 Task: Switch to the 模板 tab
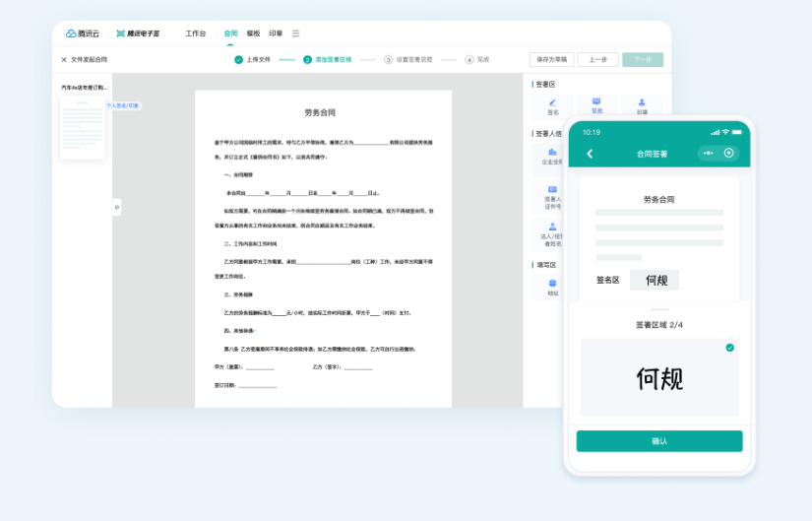click(x=253, y=33)
